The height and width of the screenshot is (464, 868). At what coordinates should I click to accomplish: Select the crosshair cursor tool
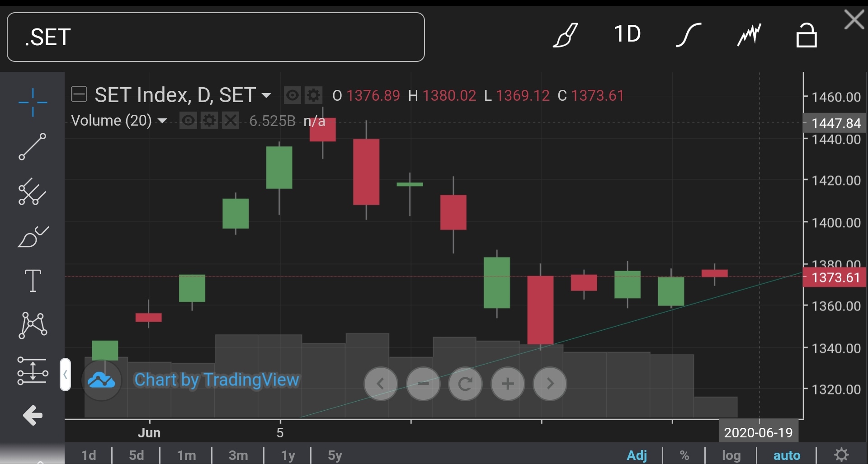point(33,103)
